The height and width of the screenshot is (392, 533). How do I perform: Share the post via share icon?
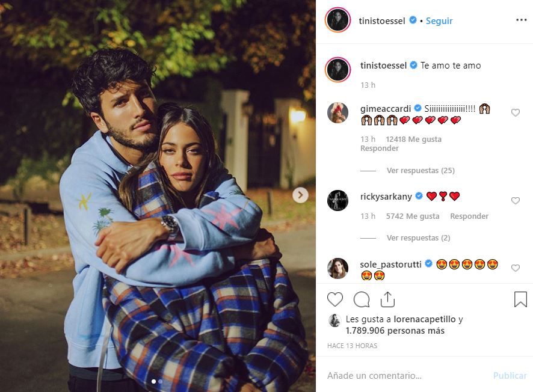(387, 299)
